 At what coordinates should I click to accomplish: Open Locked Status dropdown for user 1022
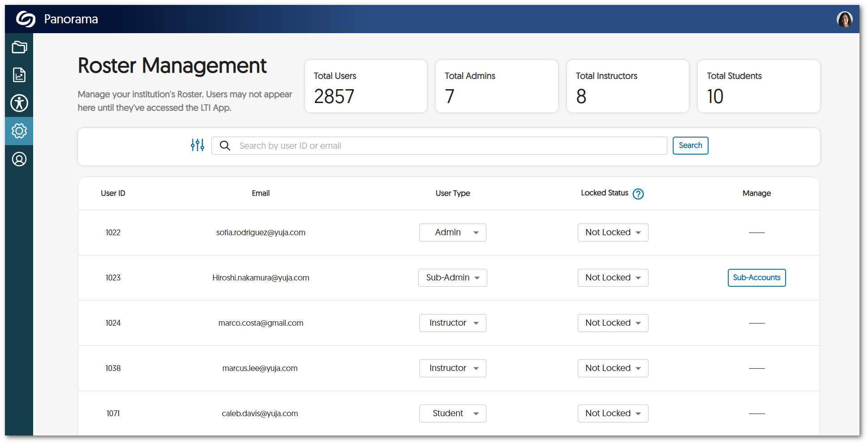pos(612,233)
